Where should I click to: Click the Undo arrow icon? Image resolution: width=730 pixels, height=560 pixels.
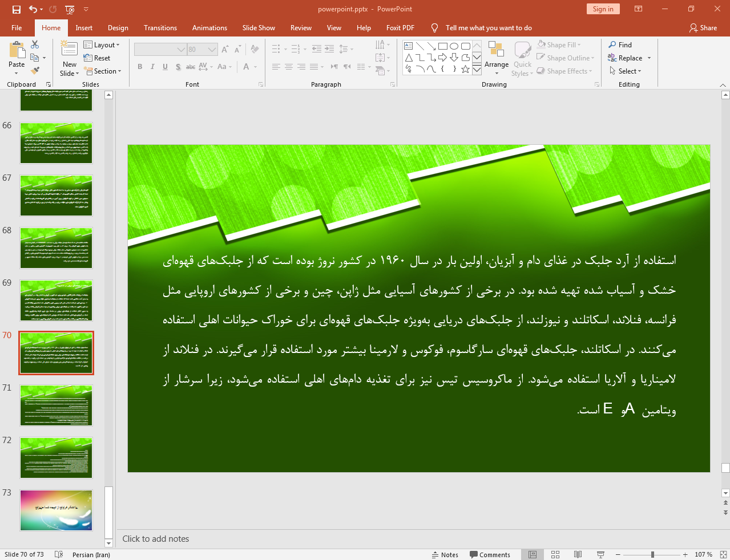coord(33,9)
